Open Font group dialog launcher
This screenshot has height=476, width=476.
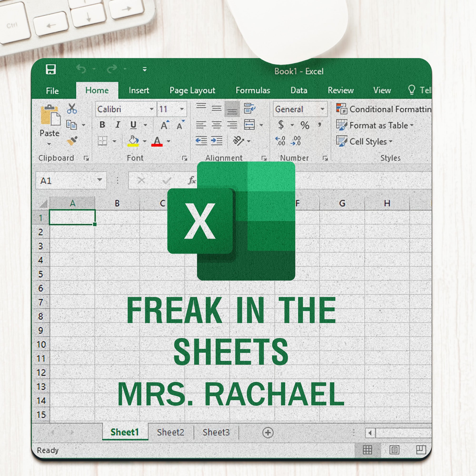(184, 159)
